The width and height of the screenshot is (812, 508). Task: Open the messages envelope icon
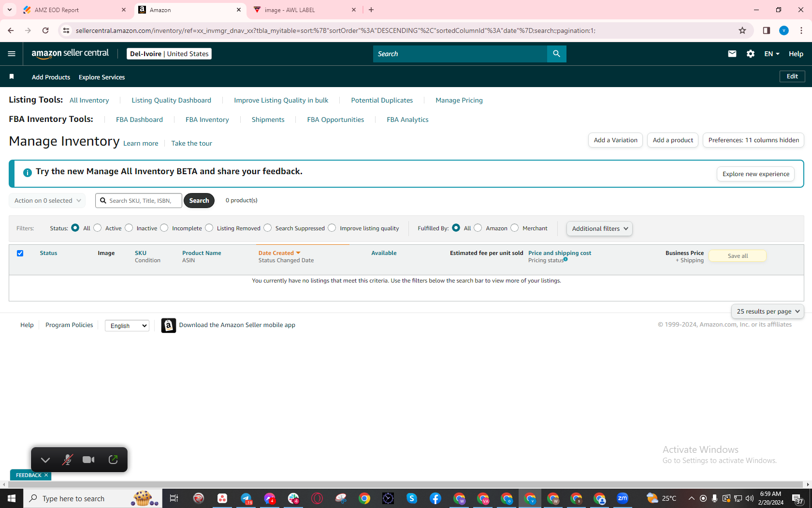pos(732,54)
